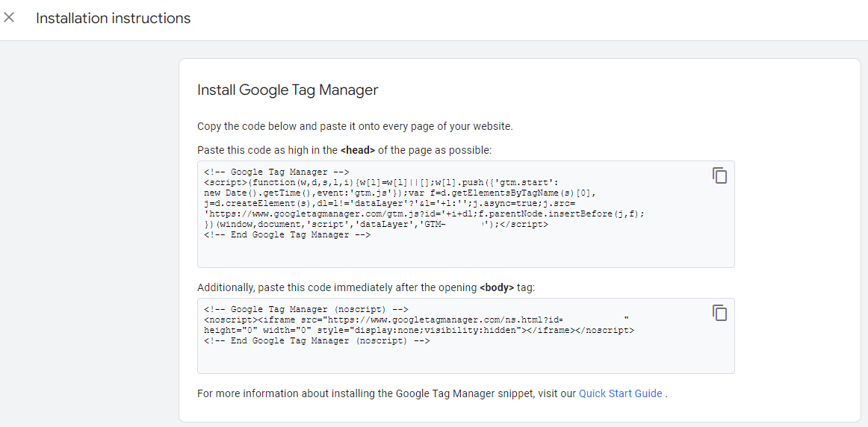Image resolution: width=868 pixels, height=427 pixels.
Task: Click inside the head script code box
Action: tap(465, 214)
